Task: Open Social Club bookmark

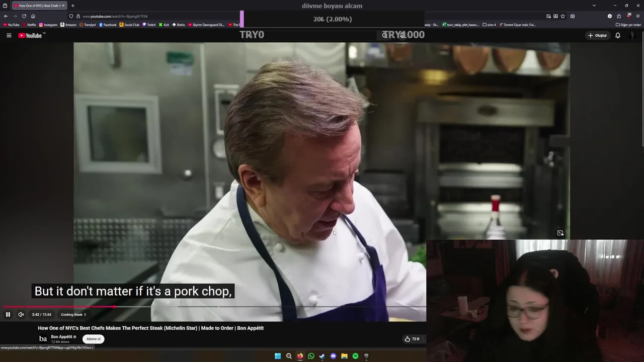Action: coord(129,25)
